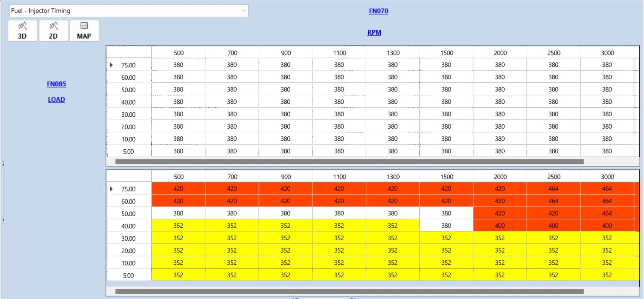Select the 464 cell at 75.00 load, 2500 RPM
This screenshot has width=644, height=299.
tap(554, 189)
